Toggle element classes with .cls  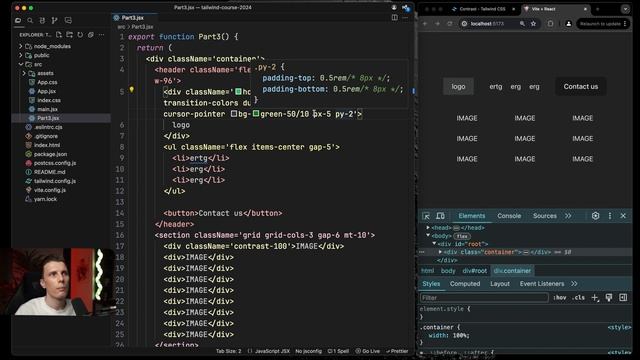click(x=578, y=298)
